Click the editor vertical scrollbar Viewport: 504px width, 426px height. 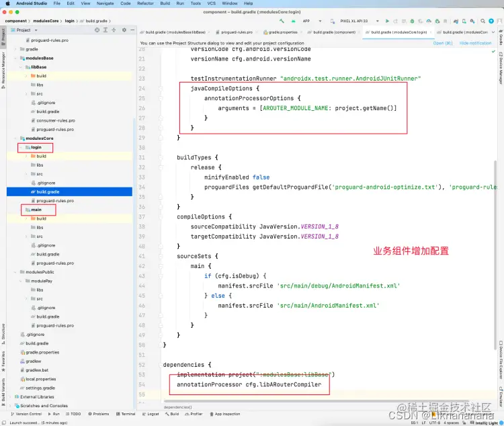point(495,254)
